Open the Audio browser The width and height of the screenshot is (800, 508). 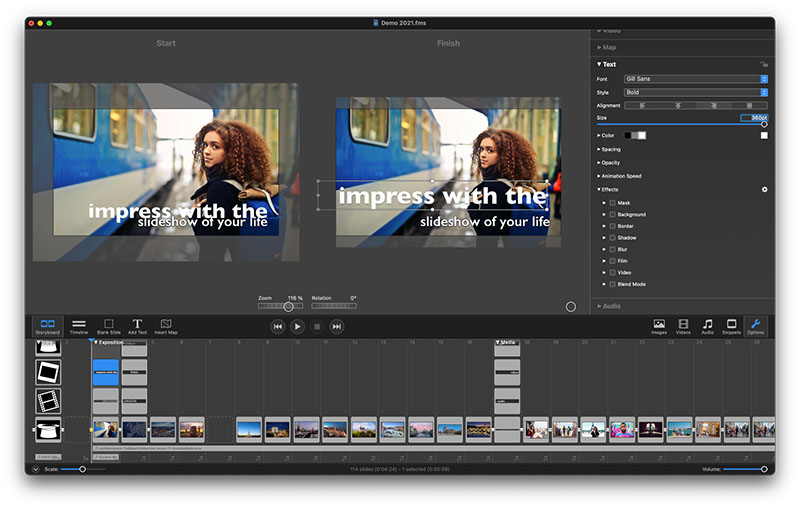[707, 326]
